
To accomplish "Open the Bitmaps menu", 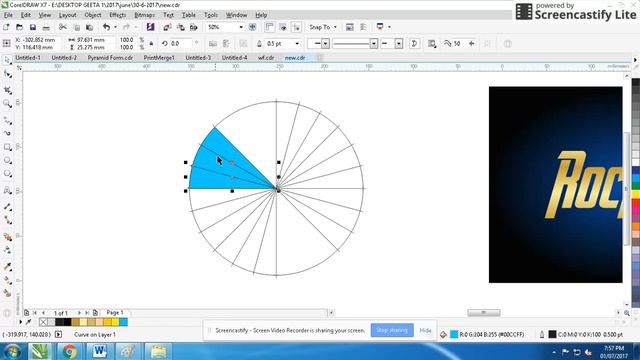I will tap(144, 15).
